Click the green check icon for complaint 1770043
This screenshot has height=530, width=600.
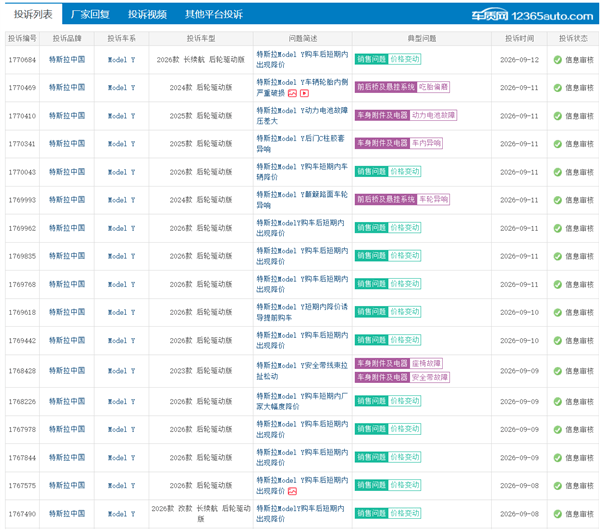558,172
